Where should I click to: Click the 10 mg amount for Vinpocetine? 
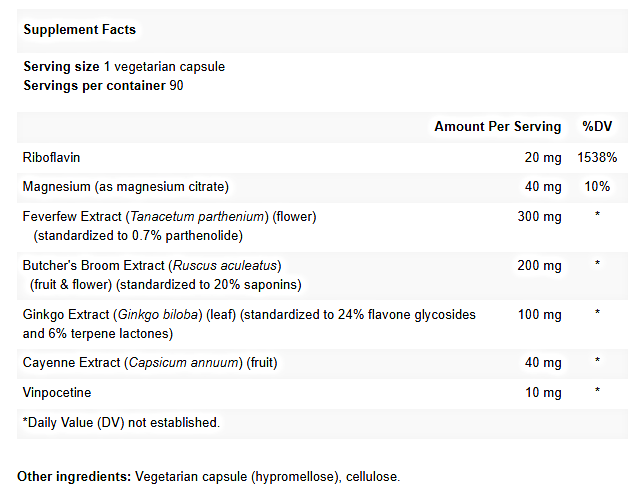click(544, 392)
